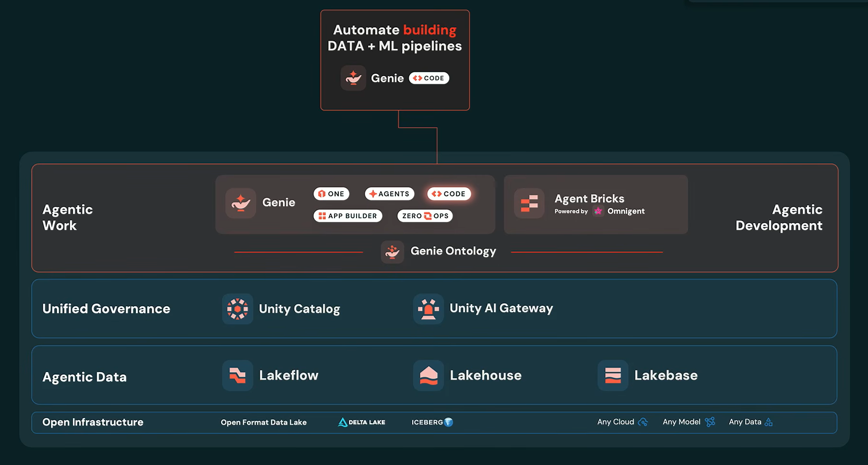868x465 pixels.
Task: Click the 'Genie' label in the Agentic Work panel
Action: click(278, 202)
